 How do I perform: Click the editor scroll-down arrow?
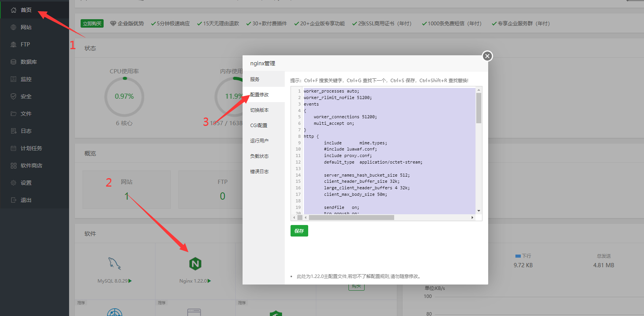(x=479, y=211)
